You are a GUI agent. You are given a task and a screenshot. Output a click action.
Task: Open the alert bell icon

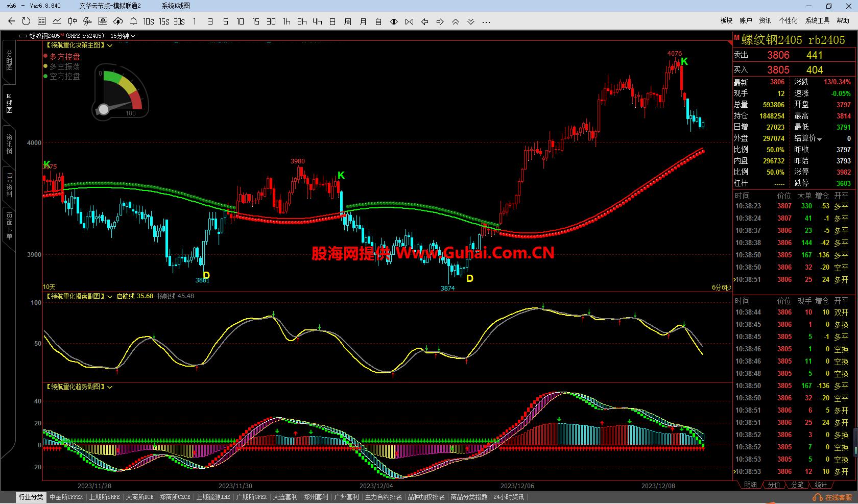[x=133, y=21]
